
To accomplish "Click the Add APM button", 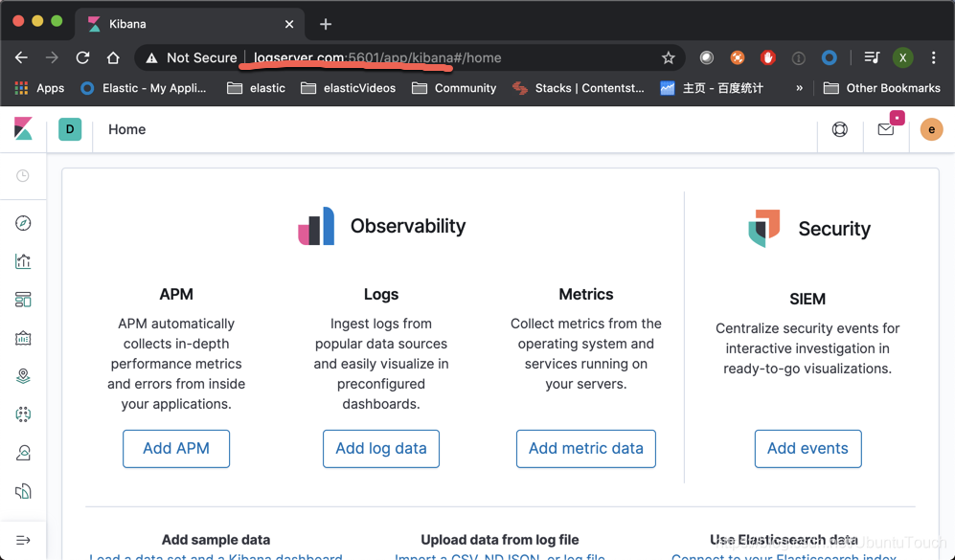I will (176, 449).
